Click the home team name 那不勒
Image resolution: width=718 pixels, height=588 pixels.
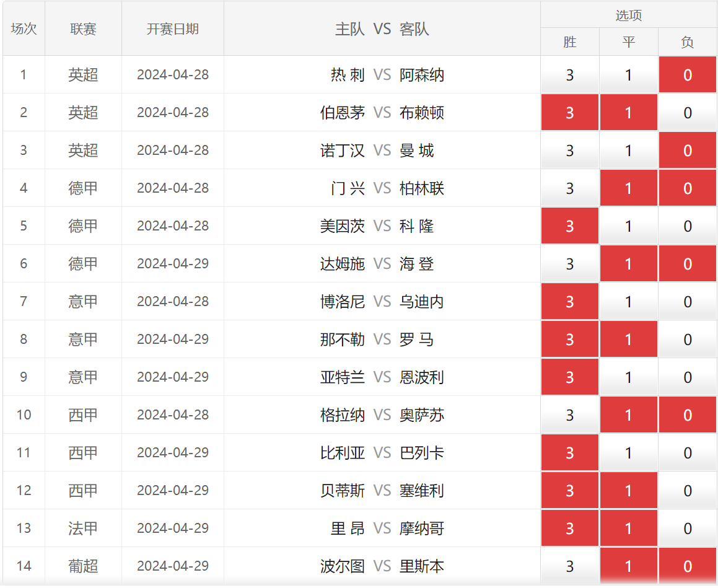(343, 340)
